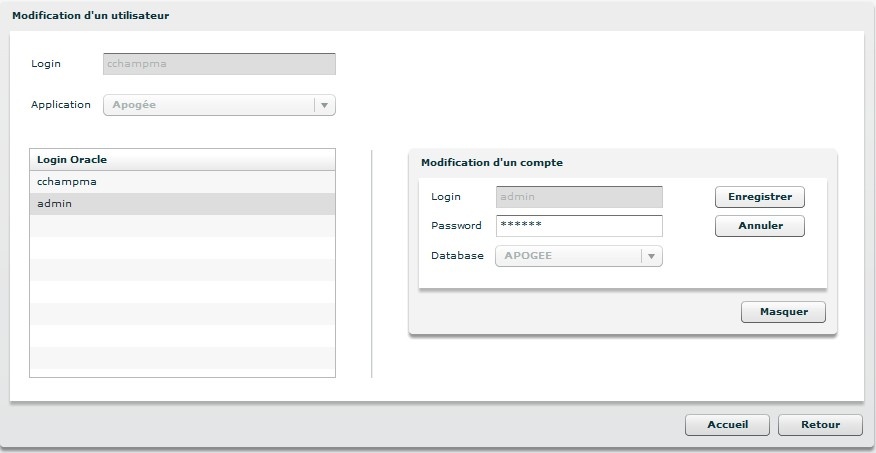
Task: Click the APOGEE database combo box
Action: click(x=568, y=256)
